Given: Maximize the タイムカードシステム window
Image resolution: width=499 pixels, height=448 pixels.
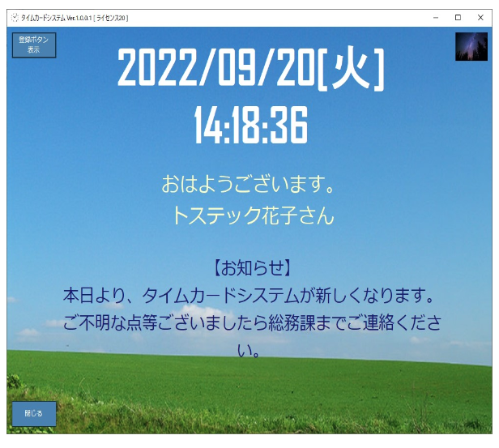Looking at the screenshot, I should point(458,17).
